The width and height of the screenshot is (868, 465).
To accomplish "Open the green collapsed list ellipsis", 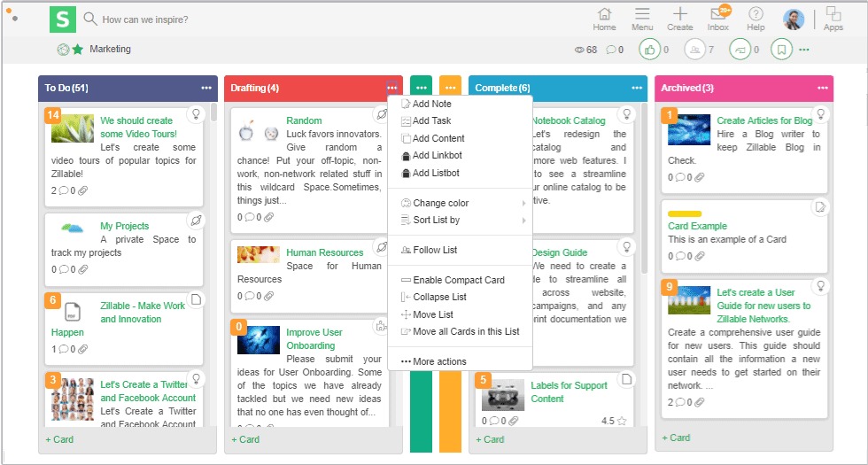I will click(x=422, y=88).
